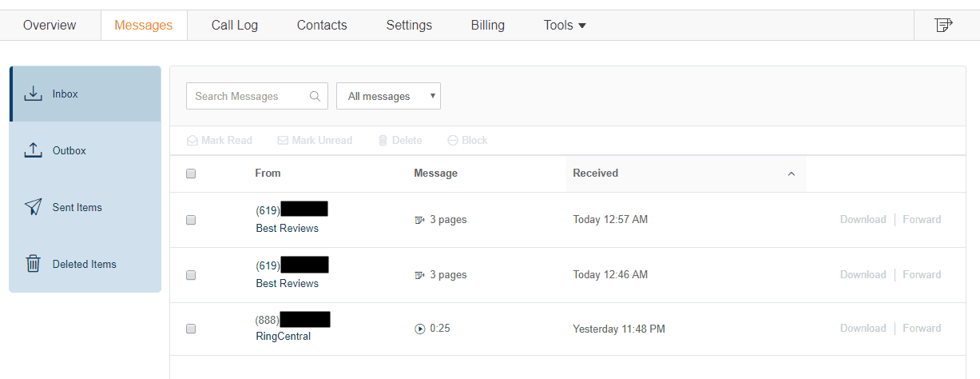Click the RingCentral sender name

tap(283, 336)
